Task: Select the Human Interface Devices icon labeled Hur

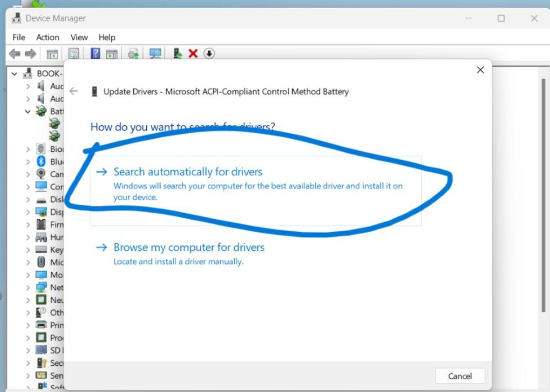Action: point(41,237)
